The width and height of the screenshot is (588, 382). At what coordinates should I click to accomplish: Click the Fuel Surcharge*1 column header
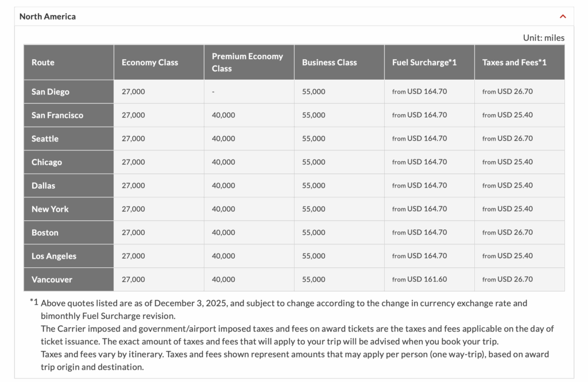click(x=424, y=63)
